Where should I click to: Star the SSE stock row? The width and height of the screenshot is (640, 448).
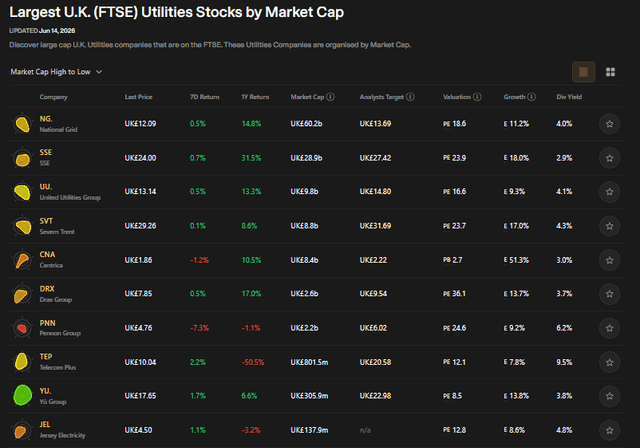[x=609, y=158]
